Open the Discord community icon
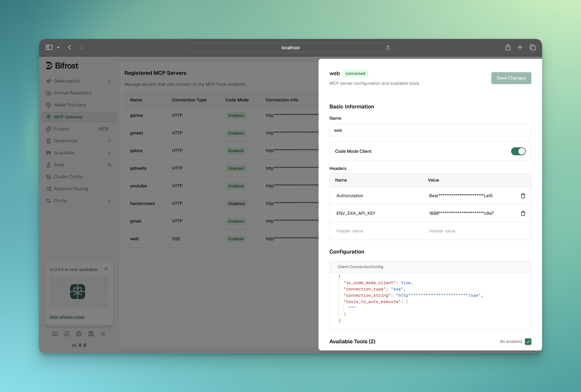The image size is (581, 392). pos(55,334)
